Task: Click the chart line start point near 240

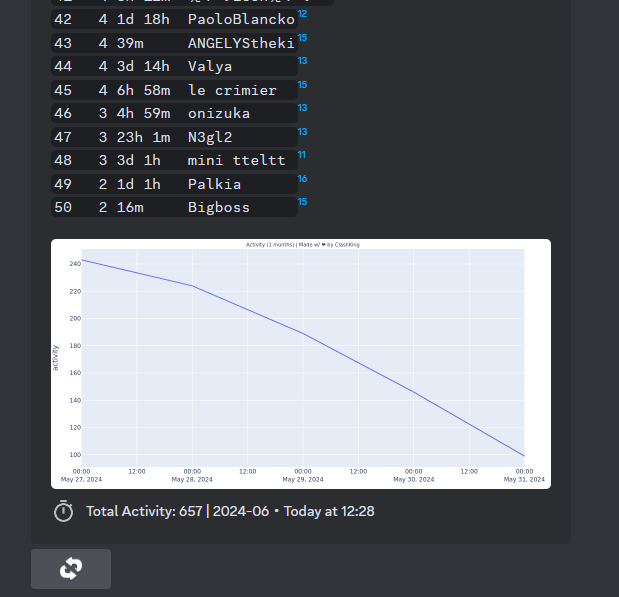Action: 83,260
